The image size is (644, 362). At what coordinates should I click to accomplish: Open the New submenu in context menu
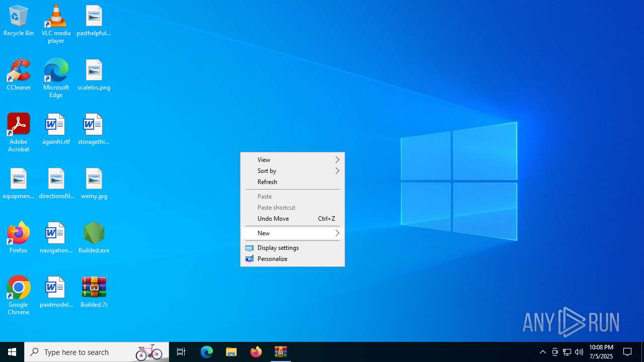292,233
